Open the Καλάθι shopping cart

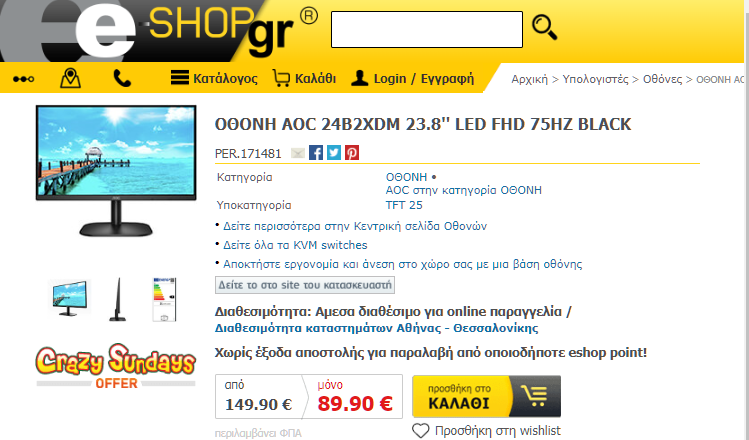pos(304,78)
